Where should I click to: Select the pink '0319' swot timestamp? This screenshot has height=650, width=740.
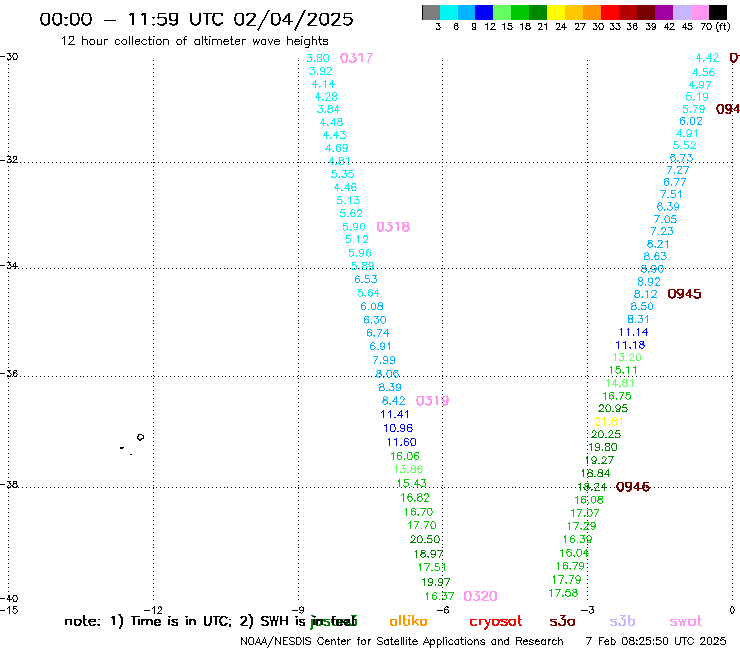click(432, 401)
